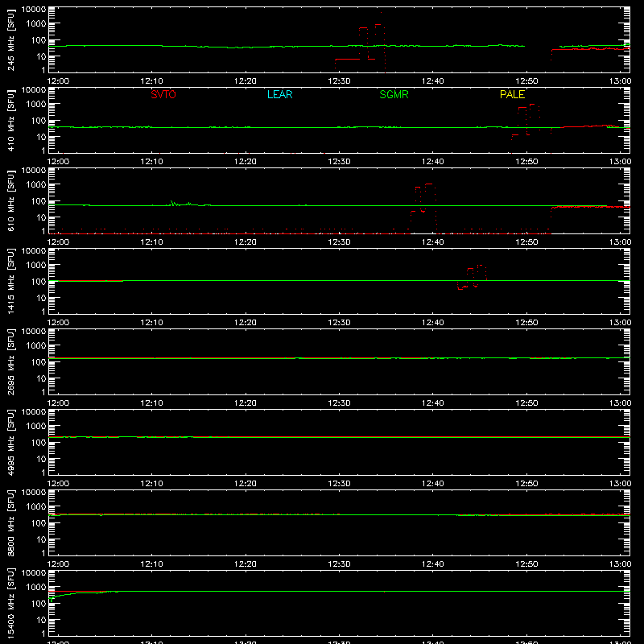The width and height of the screenshot is (644, 644).
Task: Click the green SGMR station label
Action: (x=394, y=94)
